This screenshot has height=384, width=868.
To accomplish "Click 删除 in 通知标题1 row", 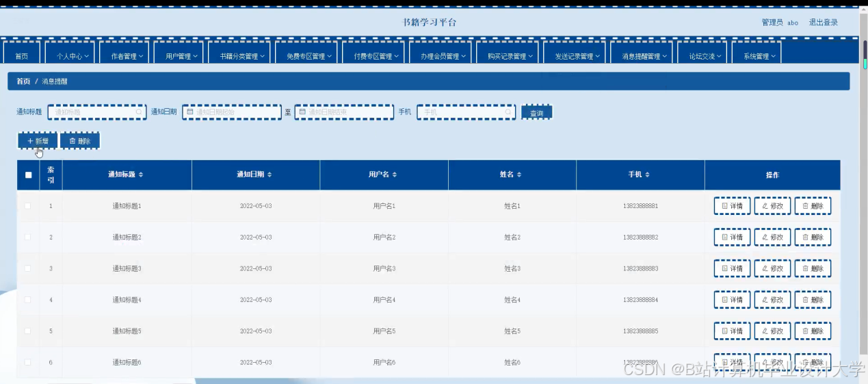I will 813,206.
